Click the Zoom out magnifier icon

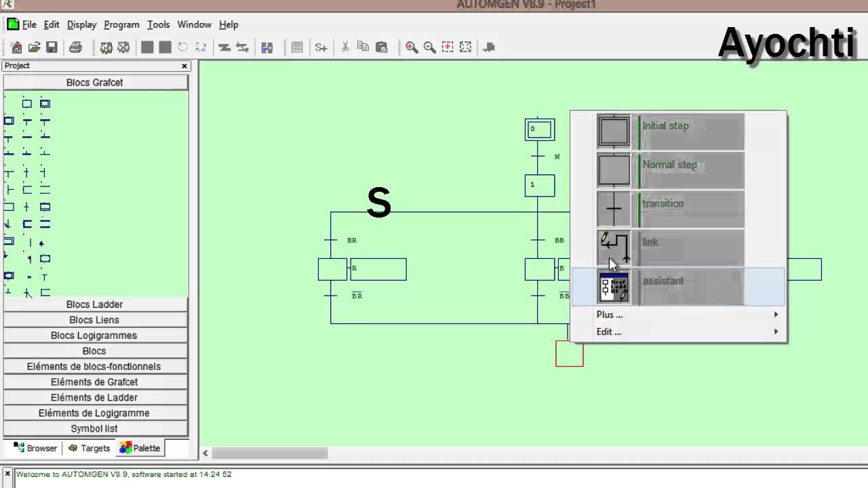click(x=429, y=47)
